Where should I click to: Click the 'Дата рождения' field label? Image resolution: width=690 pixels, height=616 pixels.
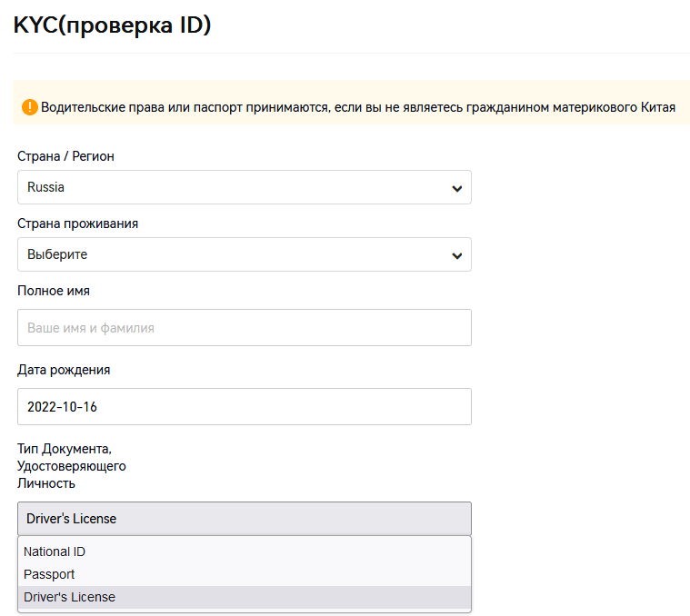[64, 370]
